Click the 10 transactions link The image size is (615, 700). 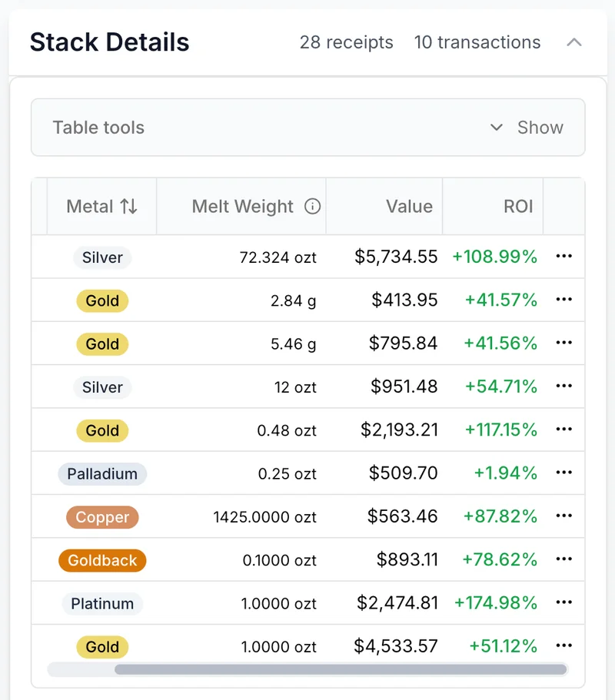(477, 42)
